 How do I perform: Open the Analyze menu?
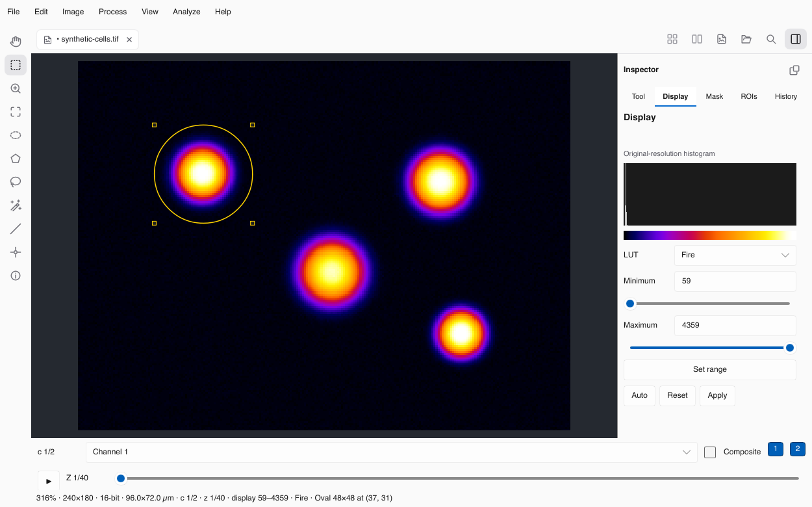click(186, 12)
